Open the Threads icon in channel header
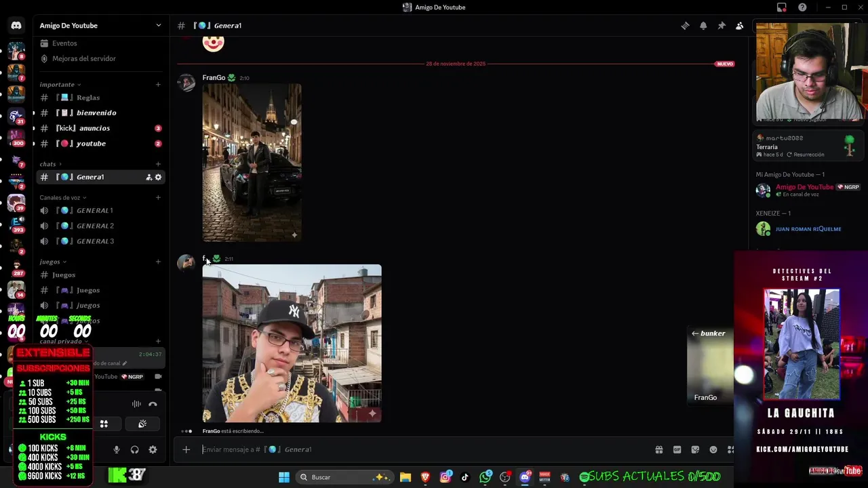This screenshot has width=868, height=488. pos(686,26)
